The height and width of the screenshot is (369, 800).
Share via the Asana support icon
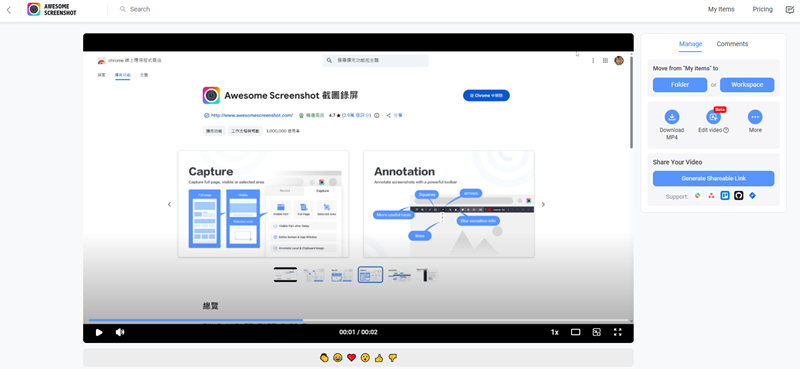click(x=711, y=196)
